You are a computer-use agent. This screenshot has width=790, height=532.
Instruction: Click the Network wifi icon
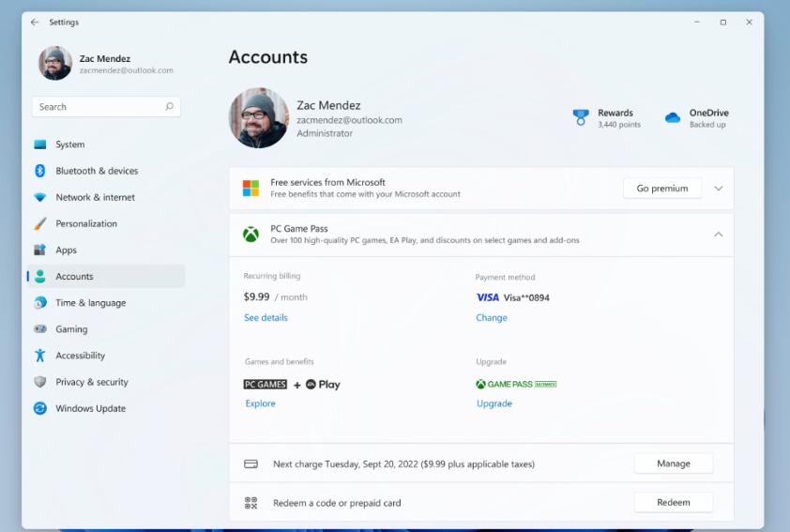tap(39, 197)
